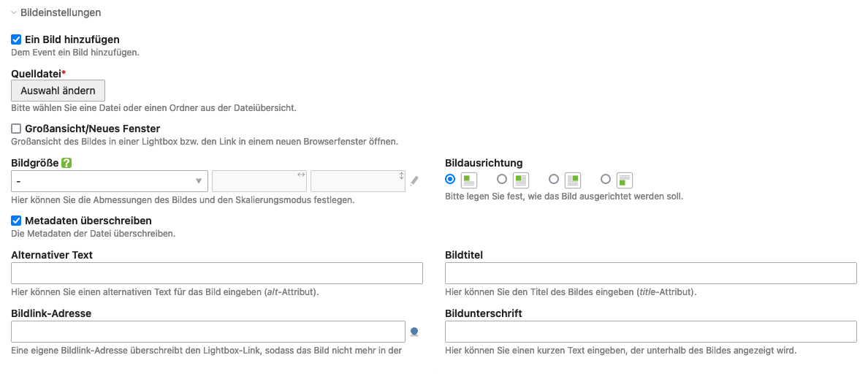Open the Bildgröße scaling mode dropdown
This screenshot has height=374, width=868.
110,181
